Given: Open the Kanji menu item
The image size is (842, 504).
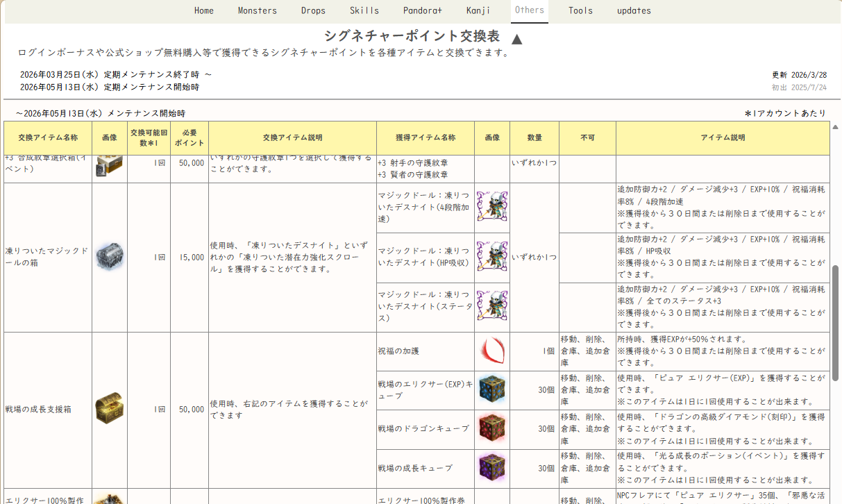Looking at the screenshot, I should pos(478,10).
